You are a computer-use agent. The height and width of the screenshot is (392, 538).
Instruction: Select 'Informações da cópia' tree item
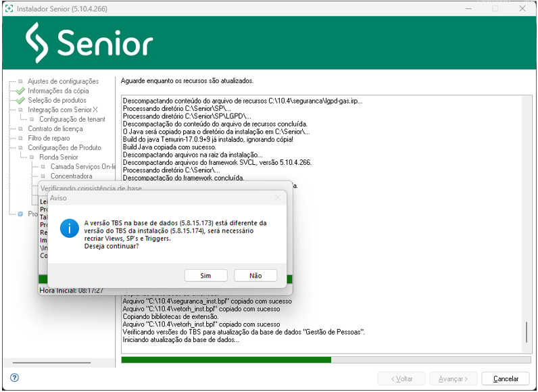click(58, 91)
